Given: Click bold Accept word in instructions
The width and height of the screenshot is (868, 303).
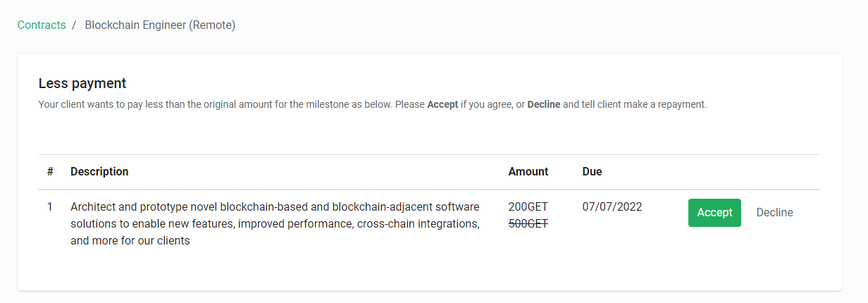Looking at the screenshot, I should (x=442, y=104).
